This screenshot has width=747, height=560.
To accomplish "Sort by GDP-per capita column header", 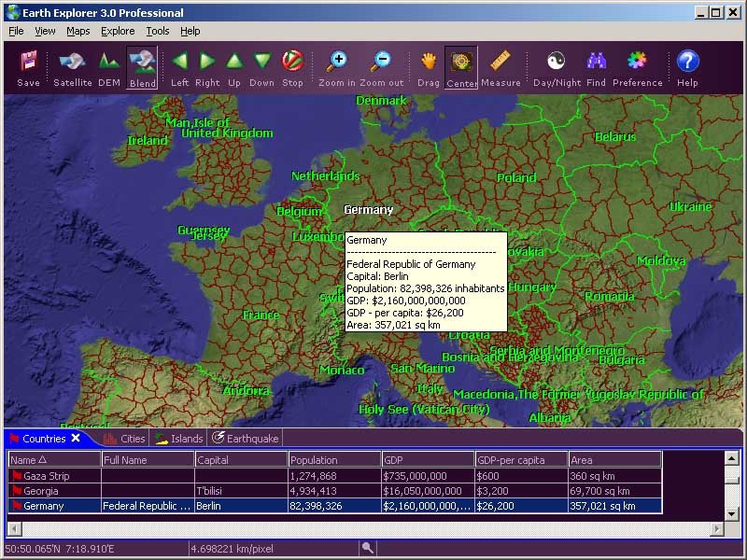I will [x=522, y=460].
